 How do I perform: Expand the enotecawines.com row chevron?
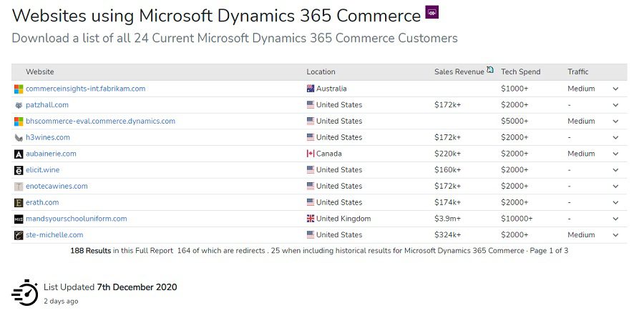615,186
